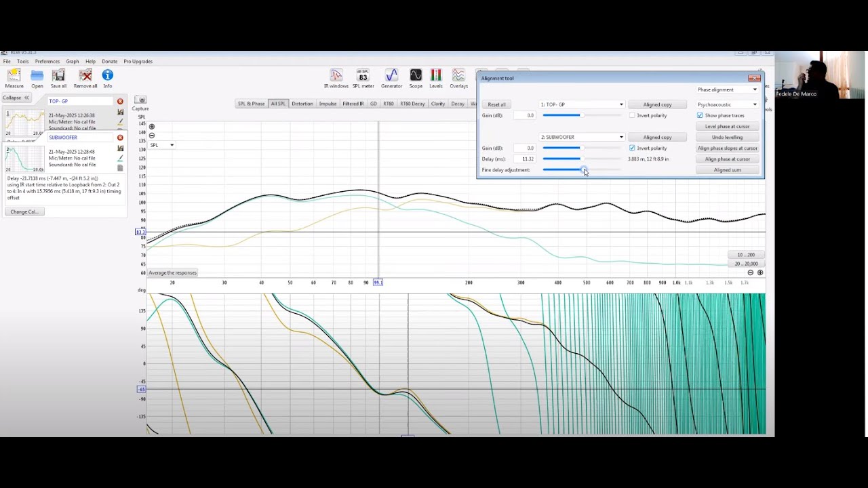Click the SUBWOOFER notes icon
Screen dimensions: 868x488
[120, 168]
